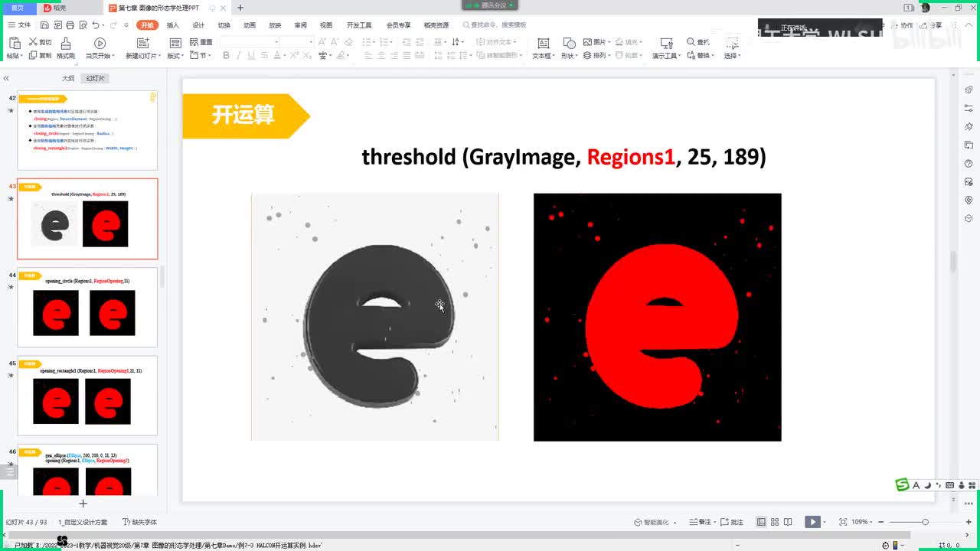Switch to the Review (审阅) tab
980x551 pixels.
pos(300,24)
